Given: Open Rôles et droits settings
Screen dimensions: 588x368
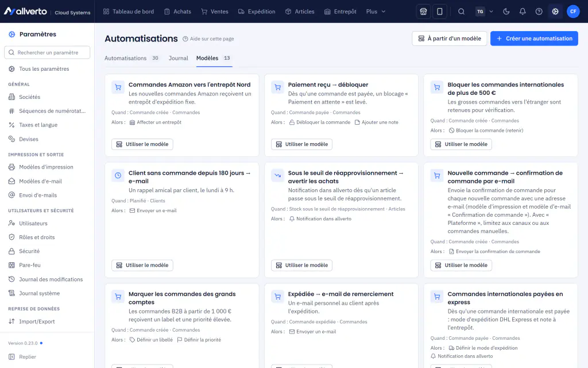Looking at the screenshot, I should click(x=37, y=237).
